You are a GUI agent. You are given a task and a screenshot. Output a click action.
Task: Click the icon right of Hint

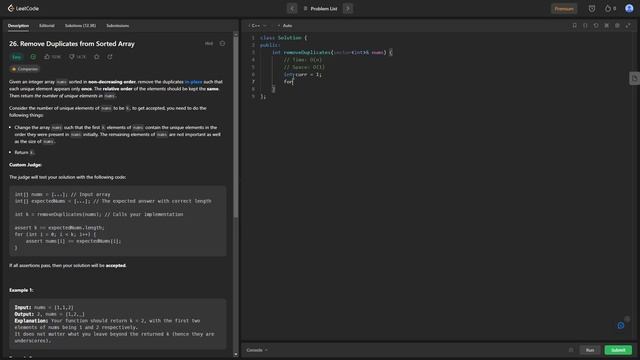pos(222,43)
